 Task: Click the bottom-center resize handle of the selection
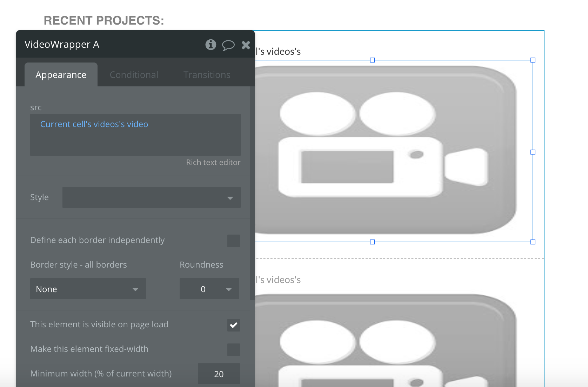click(x=372, y=242)
